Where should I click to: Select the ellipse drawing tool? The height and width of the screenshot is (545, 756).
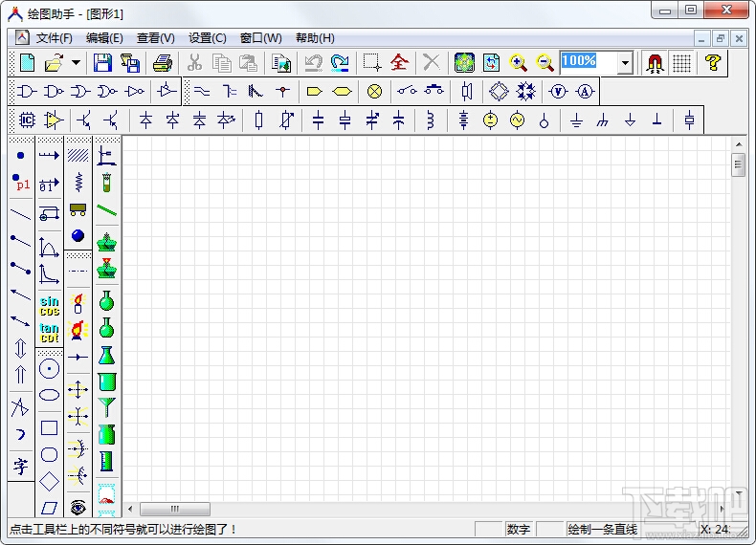coord(49,395)
